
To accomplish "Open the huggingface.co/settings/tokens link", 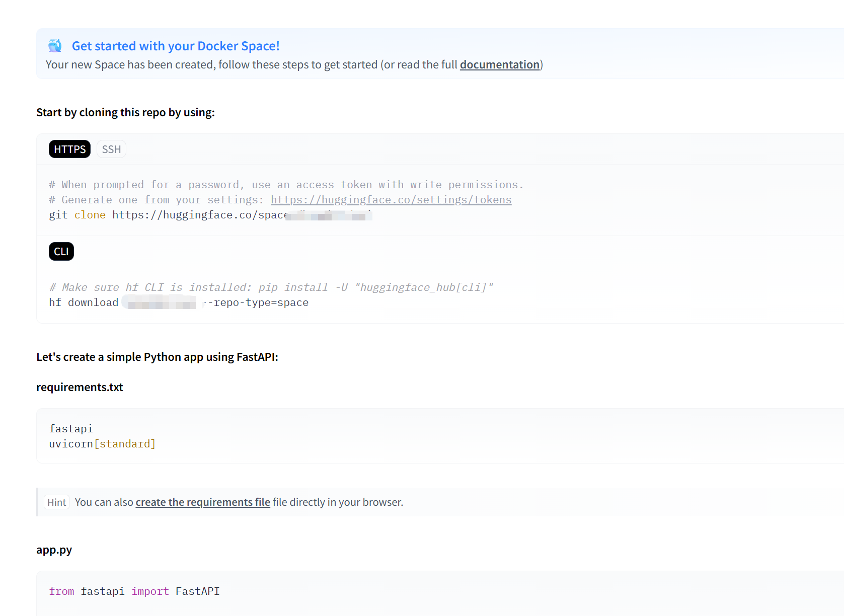I will point(391,200).
